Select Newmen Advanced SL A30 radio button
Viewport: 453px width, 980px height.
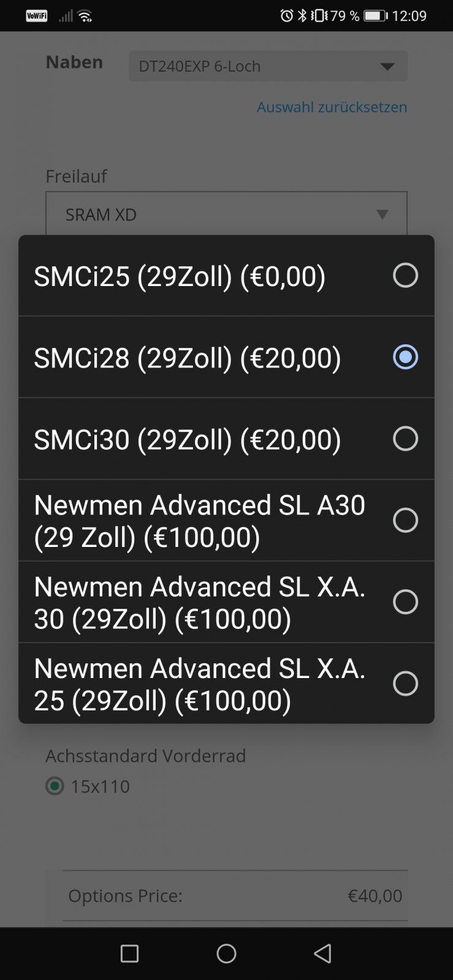(x=405, y=520)
